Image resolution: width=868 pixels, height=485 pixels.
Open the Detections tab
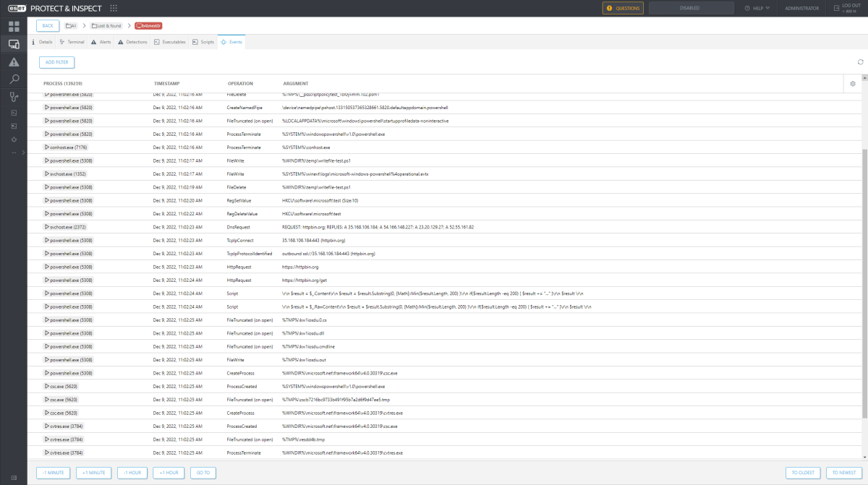coord(132,42)
